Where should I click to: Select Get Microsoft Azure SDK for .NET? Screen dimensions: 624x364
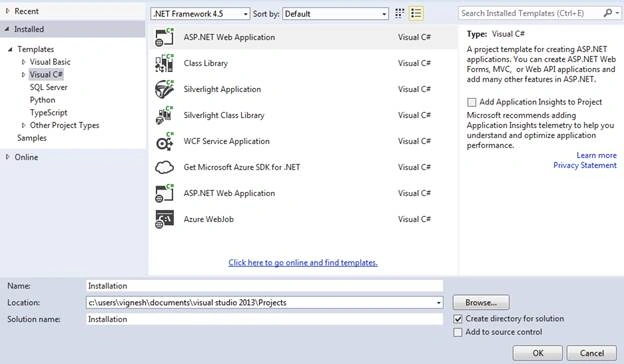(x=242, y=167)
